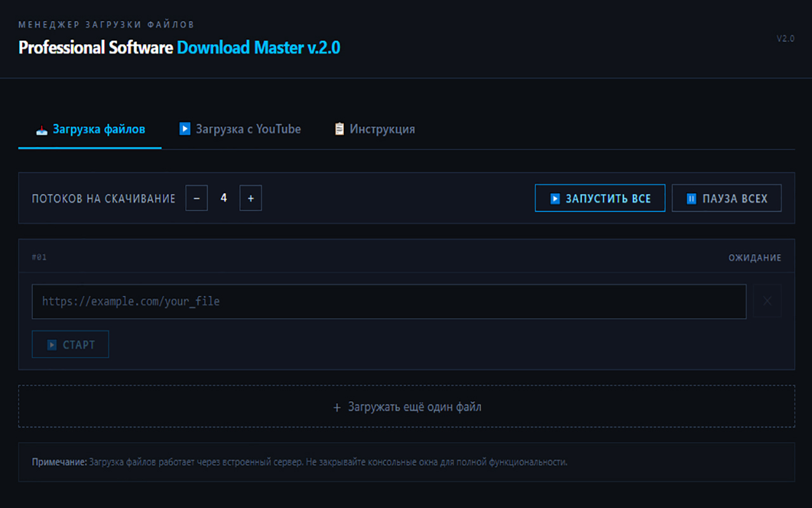The height and width of the screenshot is (508, 812).
Task: Increase download threads with the plus button
Action: [x=251, y=198]
